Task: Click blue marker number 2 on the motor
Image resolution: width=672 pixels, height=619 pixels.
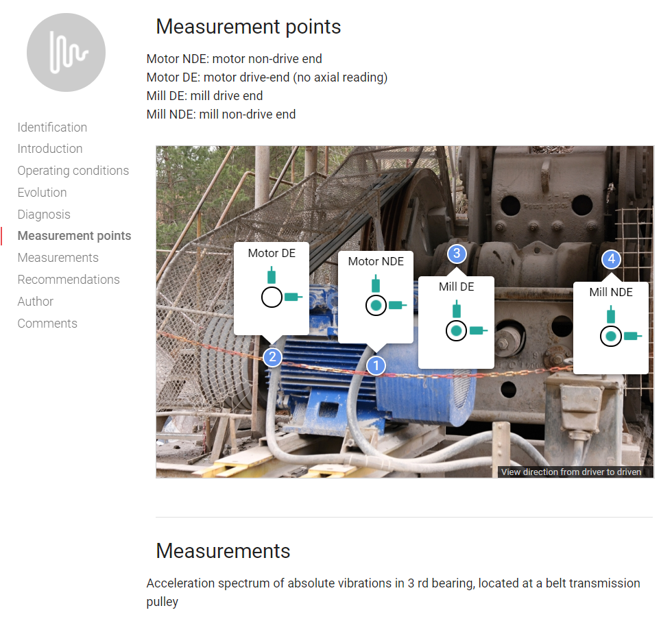Action: pyautogui.click(x=272, y=357)
